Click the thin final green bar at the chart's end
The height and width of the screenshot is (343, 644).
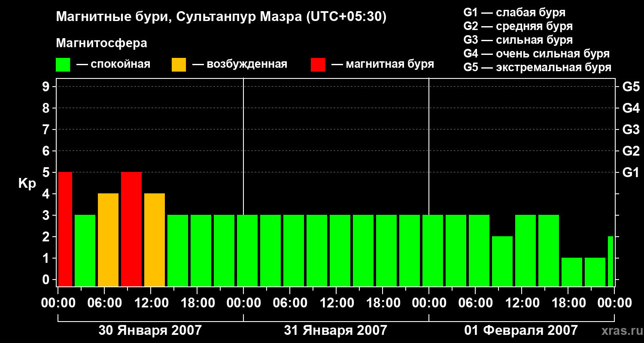[611, 262]
